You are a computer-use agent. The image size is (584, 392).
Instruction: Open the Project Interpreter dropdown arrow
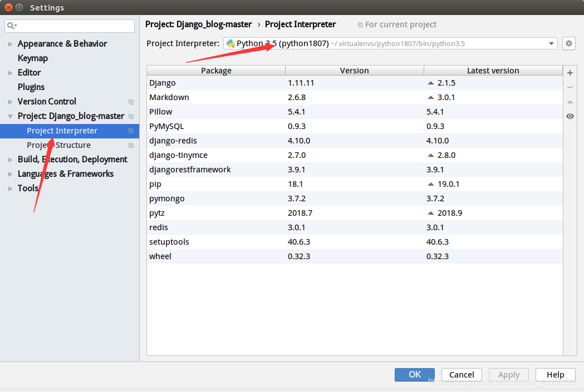(551, 43)
